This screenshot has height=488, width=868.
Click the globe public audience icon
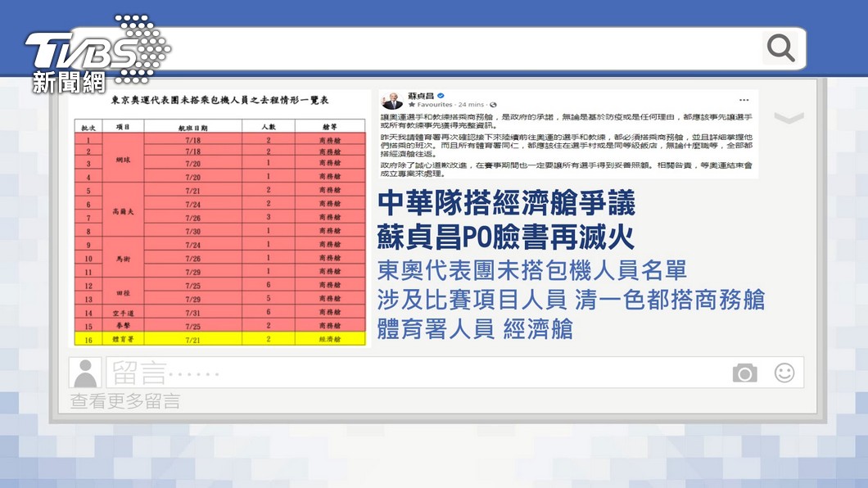(x=493, y=105)
